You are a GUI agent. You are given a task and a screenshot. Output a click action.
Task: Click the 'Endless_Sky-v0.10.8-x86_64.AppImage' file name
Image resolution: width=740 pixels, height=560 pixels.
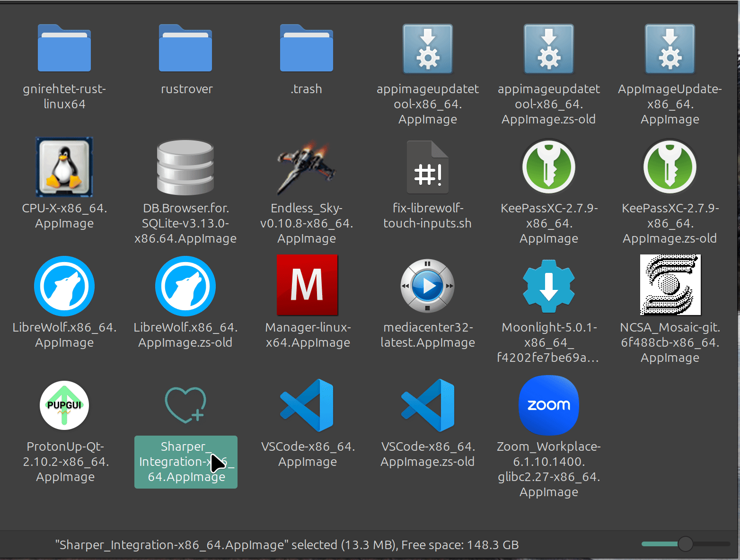[x=307, y=223]
